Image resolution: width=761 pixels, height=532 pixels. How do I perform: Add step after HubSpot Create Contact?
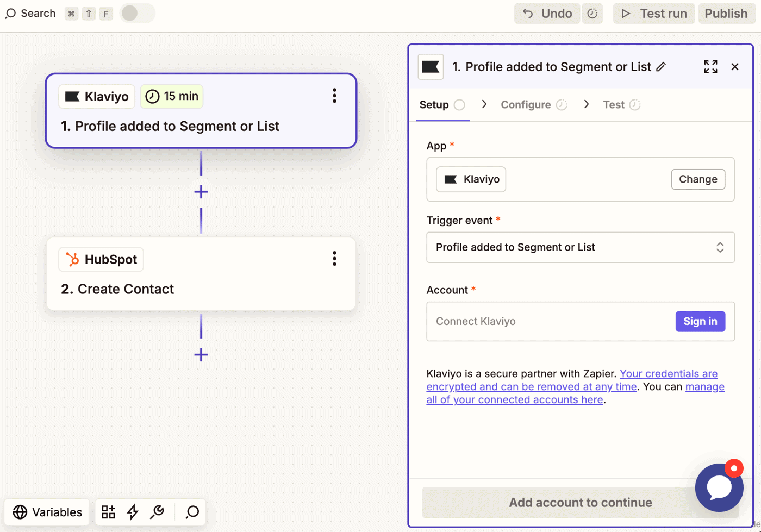(201, 355)
